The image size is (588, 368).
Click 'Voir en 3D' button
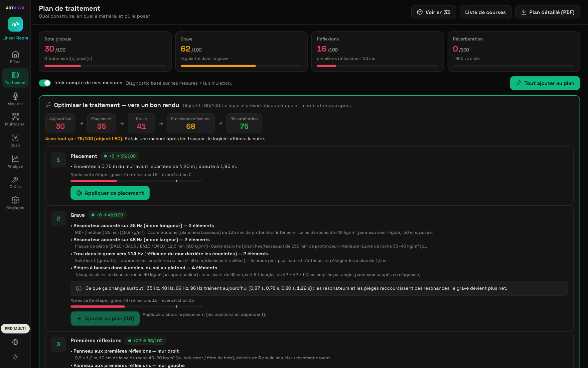[x=433, y=12]
